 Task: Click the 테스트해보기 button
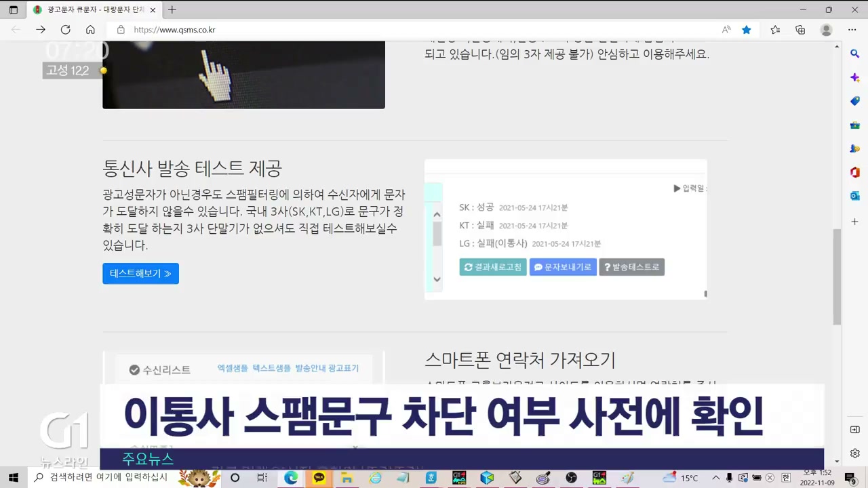coord(140,274)
